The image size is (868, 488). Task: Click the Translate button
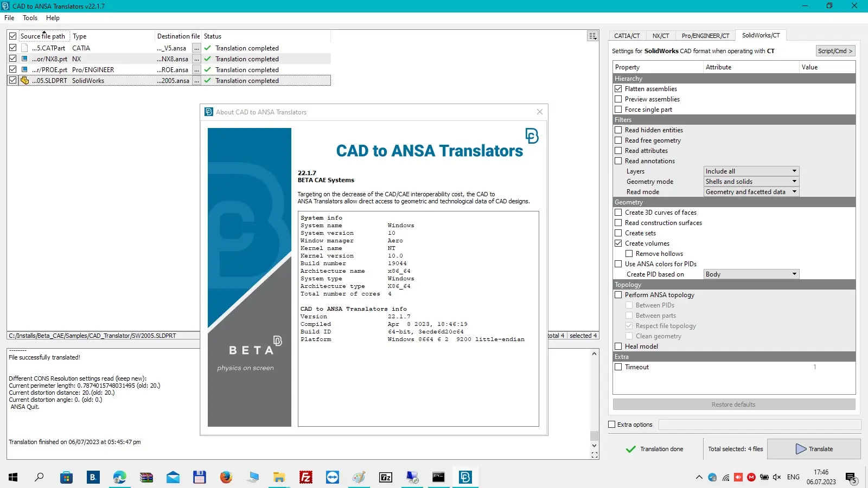(x=814, y=448)
